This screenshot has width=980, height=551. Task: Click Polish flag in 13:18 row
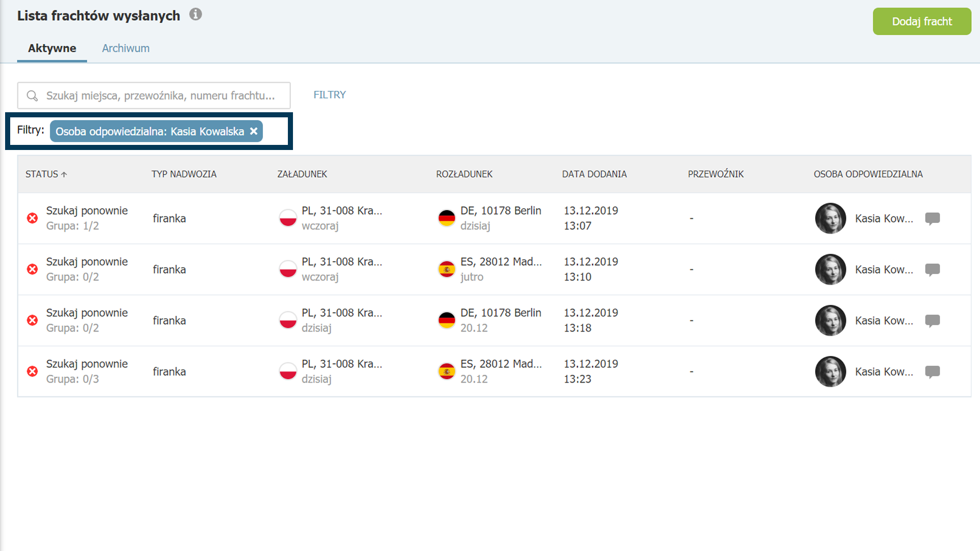point(288,320)
